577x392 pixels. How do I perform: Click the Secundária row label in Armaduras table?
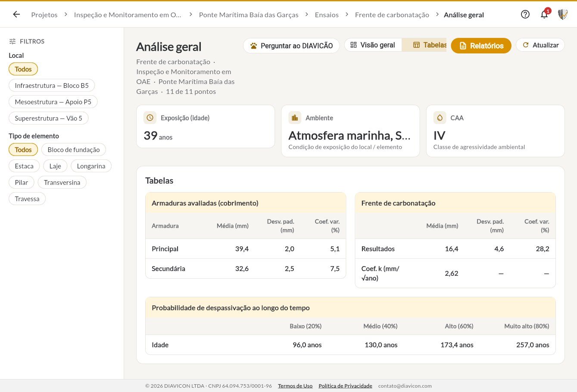(168, 268)
